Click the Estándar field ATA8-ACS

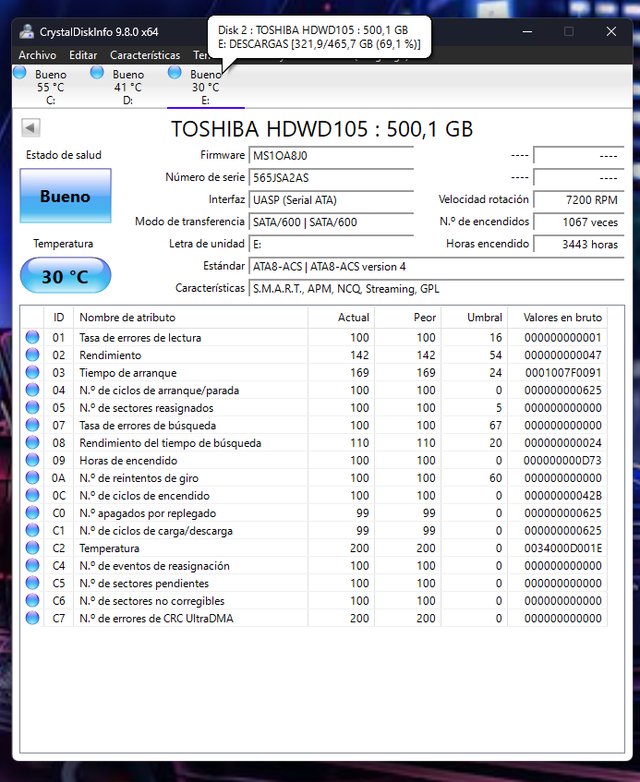click(436, 266)
